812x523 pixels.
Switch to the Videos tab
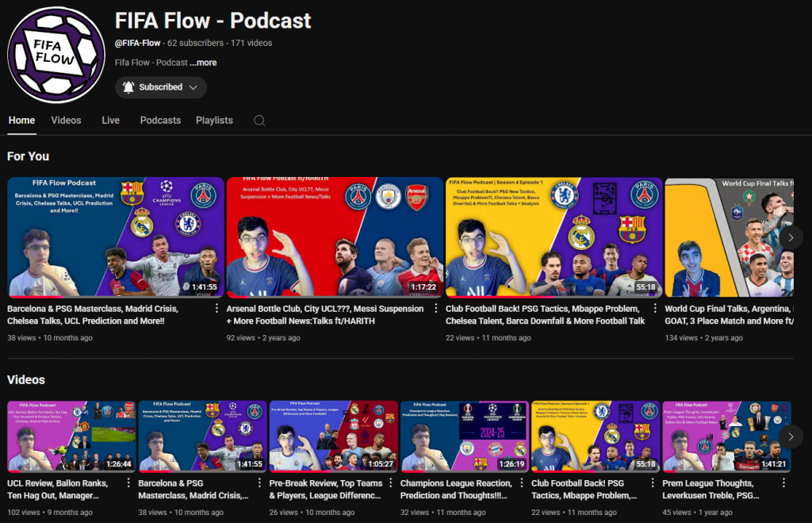66,121
